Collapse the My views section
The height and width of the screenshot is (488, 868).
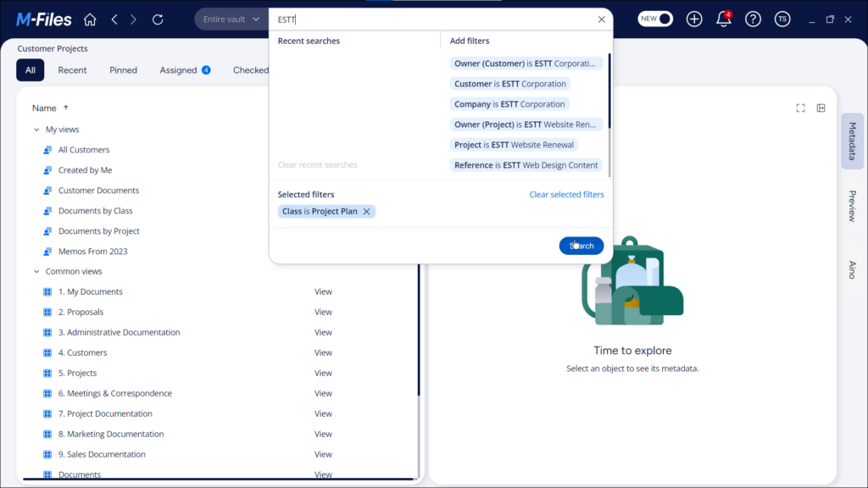tap(36, 129)
